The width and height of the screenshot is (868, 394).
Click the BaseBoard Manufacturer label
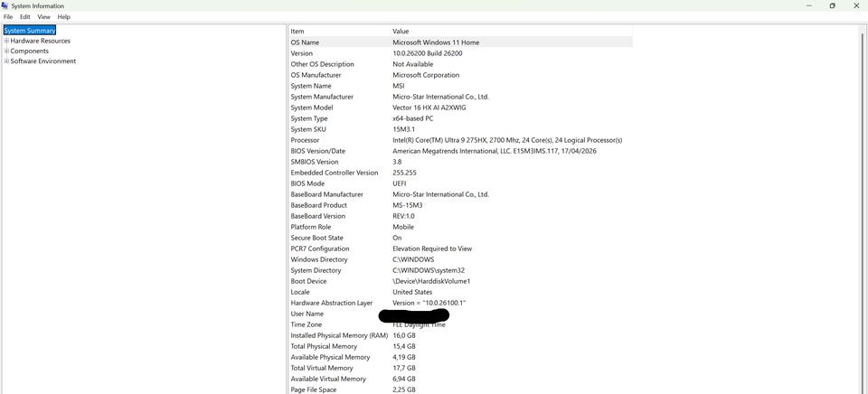click(x=327, y=195)
